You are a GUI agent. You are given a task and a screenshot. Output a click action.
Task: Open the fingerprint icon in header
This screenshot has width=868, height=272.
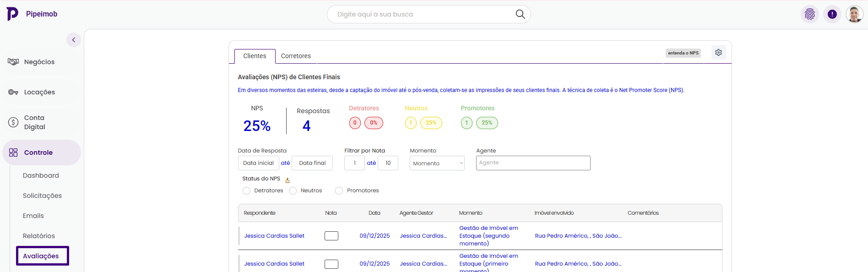click(809, 14)
